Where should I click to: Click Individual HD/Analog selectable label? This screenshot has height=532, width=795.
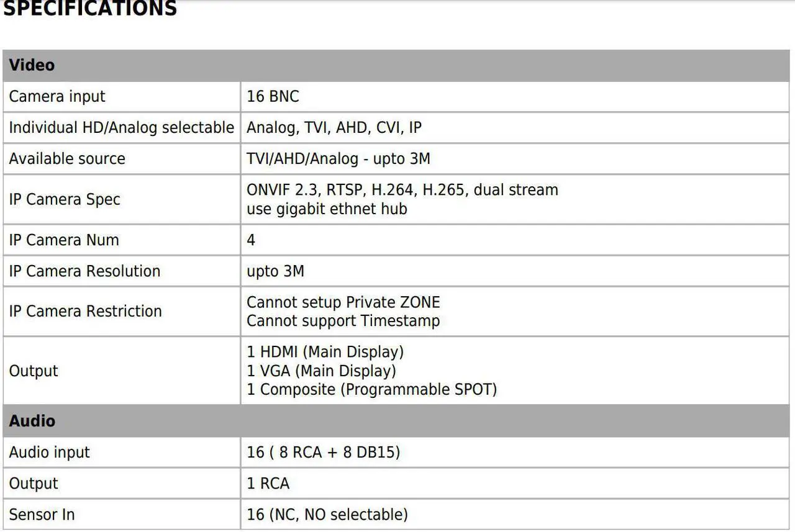click(121, 128)
